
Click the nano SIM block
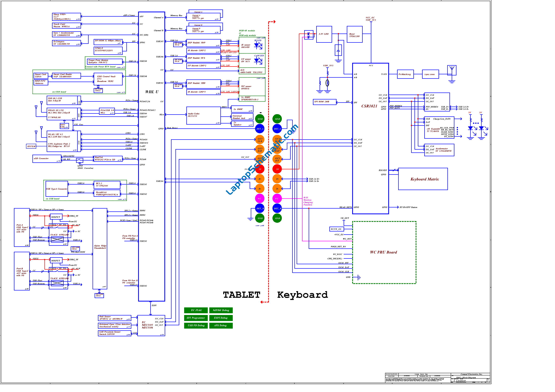point(64,126)
